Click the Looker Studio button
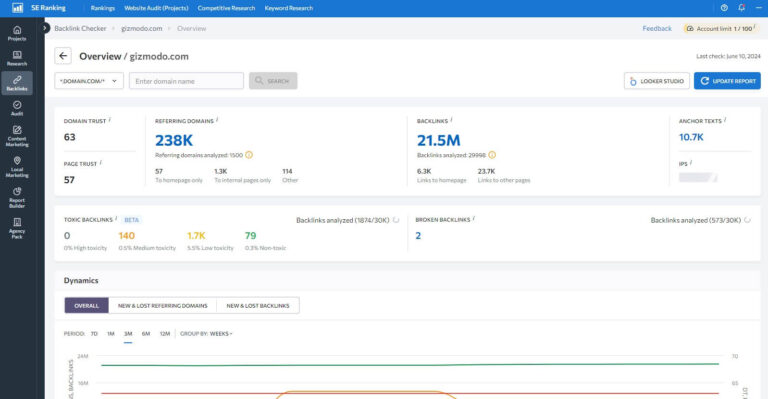Image resolution: width=768 pixels, height=399 pixels. tap(657, 81)
